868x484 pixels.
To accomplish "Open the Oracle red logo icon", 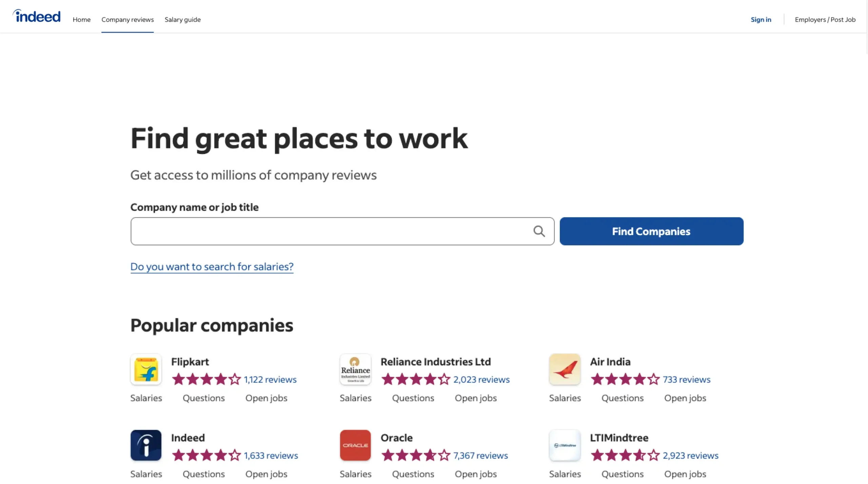I will pyautogui.click(x=355, y=445).
